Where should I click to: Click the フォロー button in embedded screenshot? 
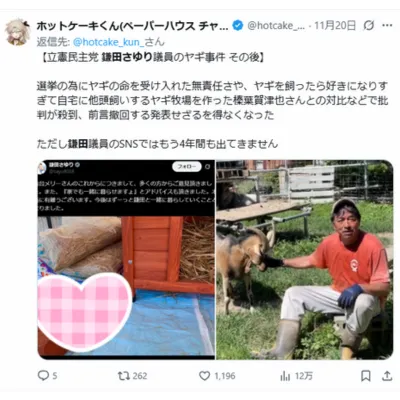187,167
